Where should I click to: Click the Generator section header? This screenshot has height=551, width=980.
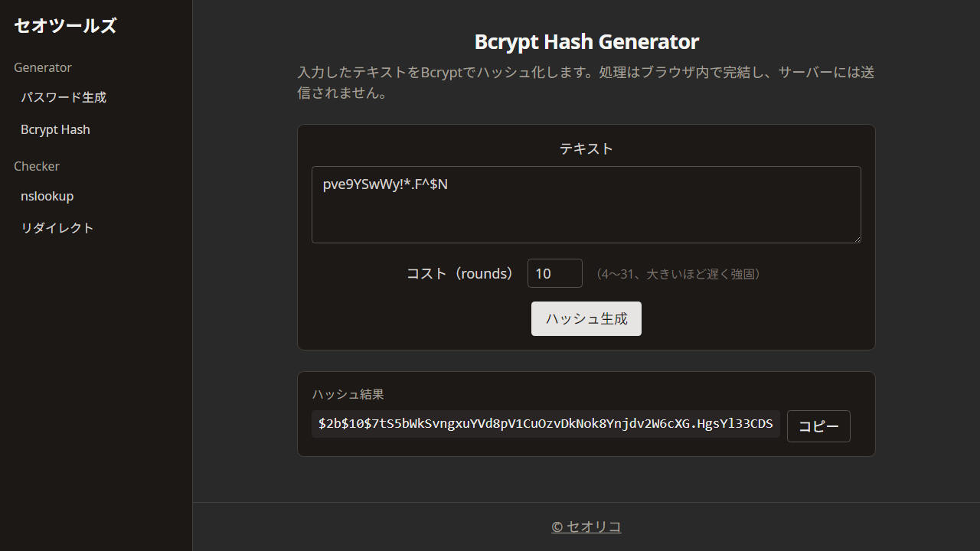point(43,67)
